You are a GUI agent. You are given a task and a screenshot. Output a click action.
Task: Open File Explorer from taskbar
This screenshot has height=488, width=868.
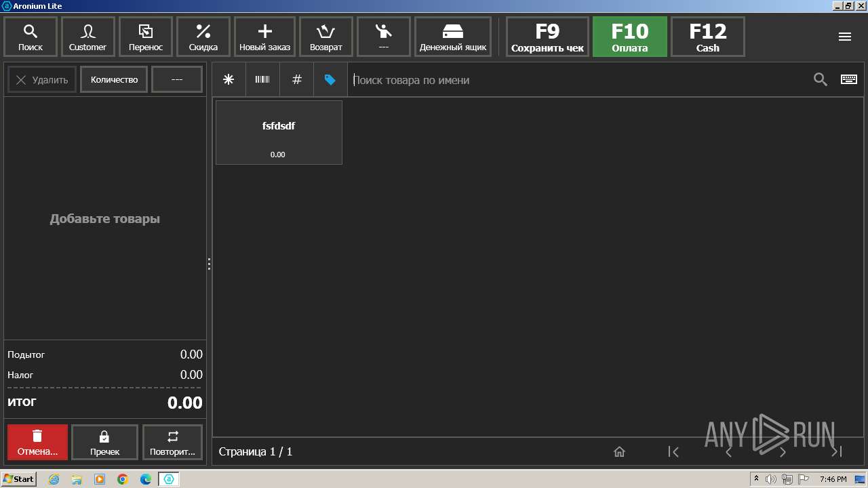77,479
